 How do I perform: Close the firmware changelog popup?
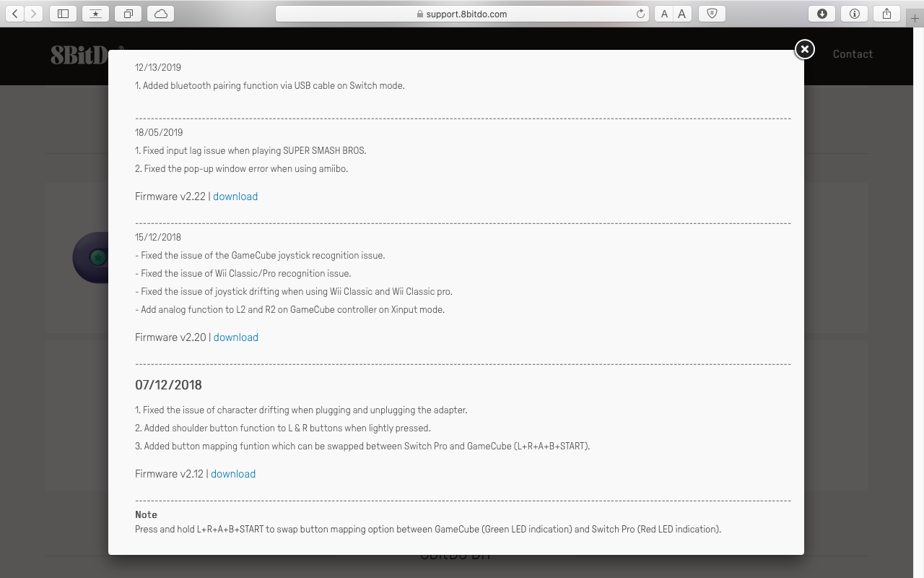[805, 49]
